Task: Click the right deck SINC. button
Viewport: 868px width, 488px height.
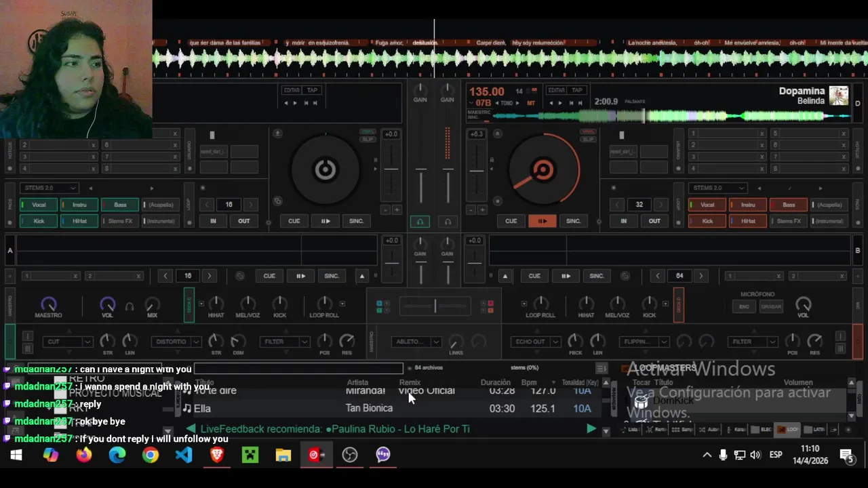Action: 573,221
